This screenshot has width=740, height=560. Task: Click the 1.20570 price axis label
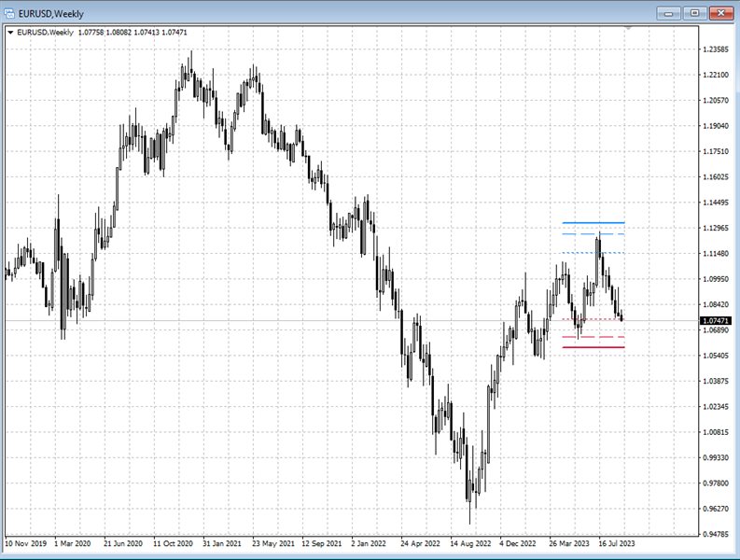(716, 101)
